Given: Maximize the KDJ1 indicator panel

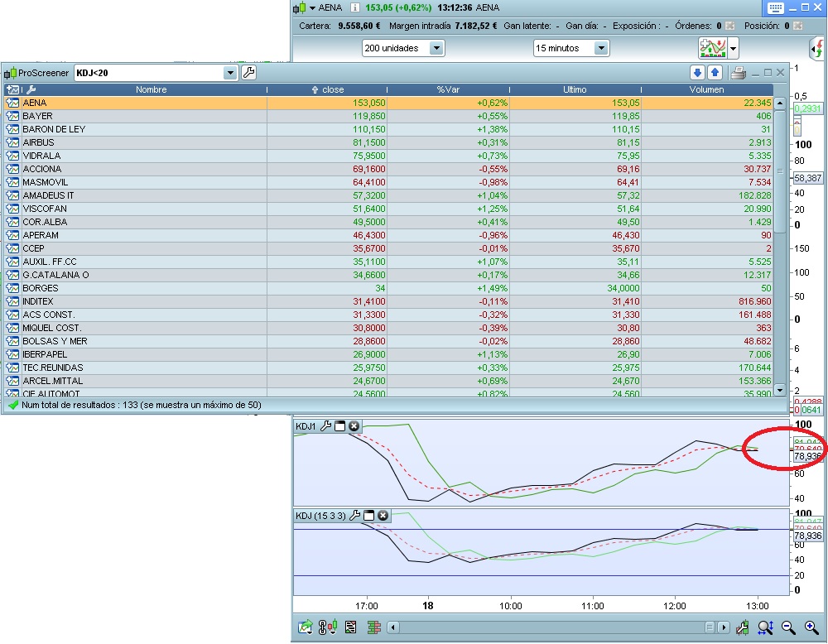Looking at the screenshot, I should (x=340, y=426).
